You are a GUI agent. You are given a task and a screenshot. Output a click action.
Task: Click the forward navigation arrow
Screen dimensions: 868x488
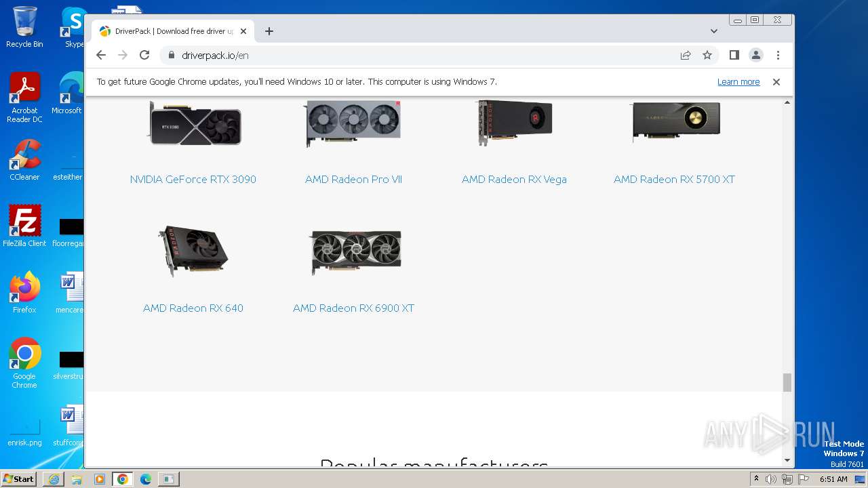click(x=123, y=55)
